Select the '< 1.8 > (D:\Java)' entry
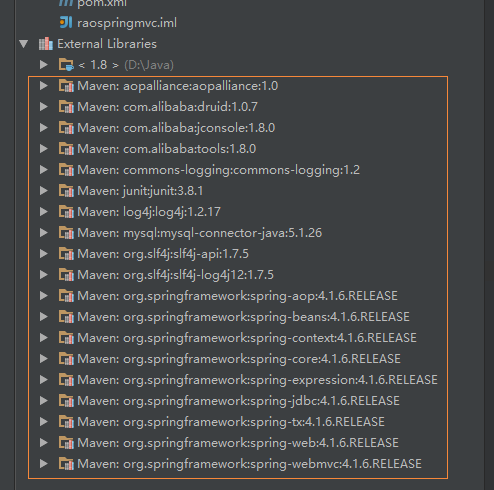Screen dimensions: 494x490 (x=126, y=65)
